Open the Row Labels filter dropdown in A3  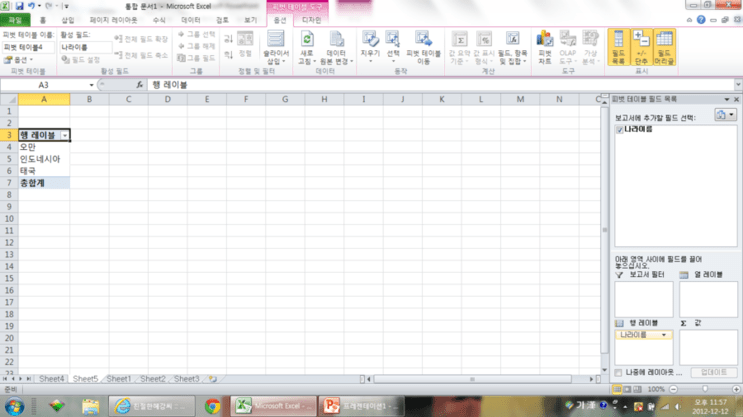[65, 136]
